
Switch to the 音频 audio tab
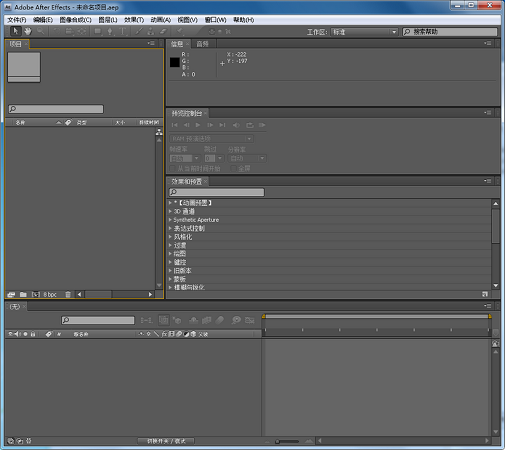coord(202,44)
